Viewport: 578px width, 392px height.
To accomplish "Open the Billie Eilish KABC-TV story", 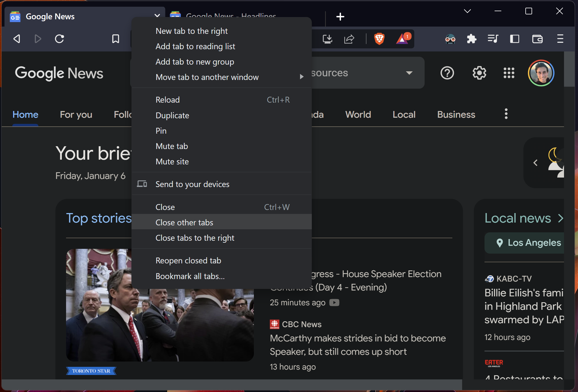I will click(x=524, y=306).
